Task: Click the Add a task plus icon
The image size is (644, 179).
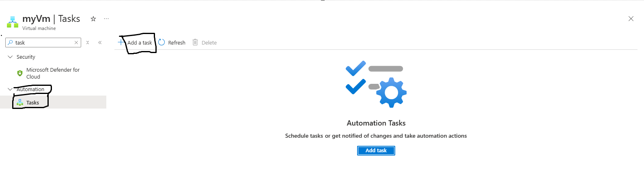Action: 121,42
